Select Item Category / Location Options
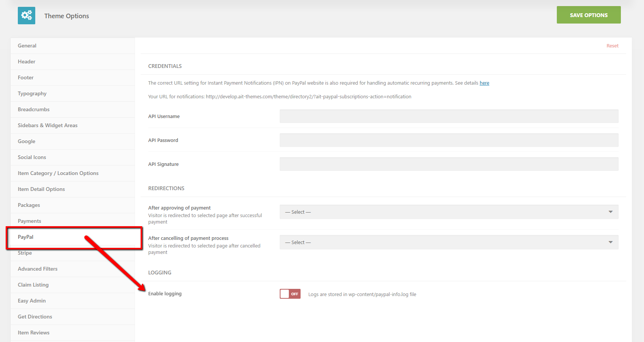 click(x=72, y=173)
